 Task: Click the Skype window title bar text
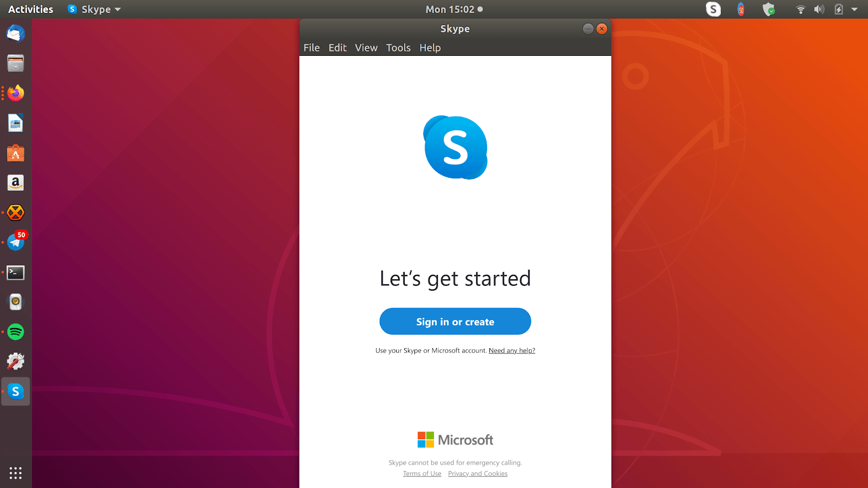point(455,29)
